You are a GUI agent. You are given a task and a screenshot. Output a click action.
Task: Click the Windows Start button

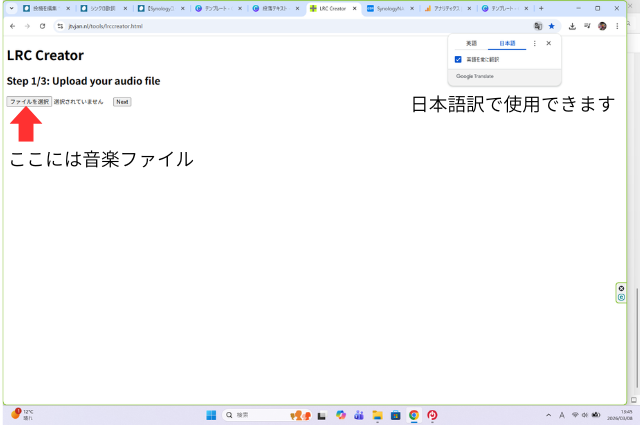tap(211, 415)
